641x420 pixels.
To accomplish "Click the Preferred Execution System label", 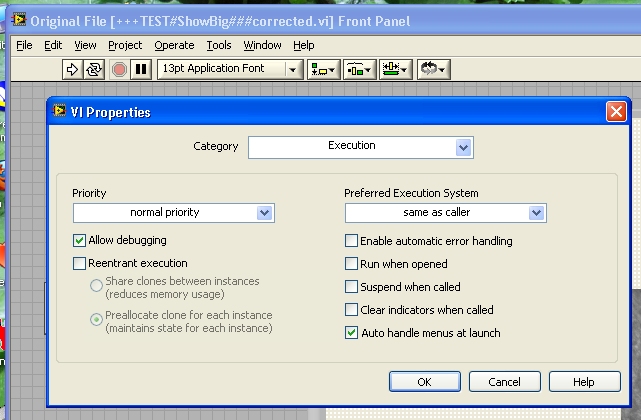I will (x=411, y=193).
